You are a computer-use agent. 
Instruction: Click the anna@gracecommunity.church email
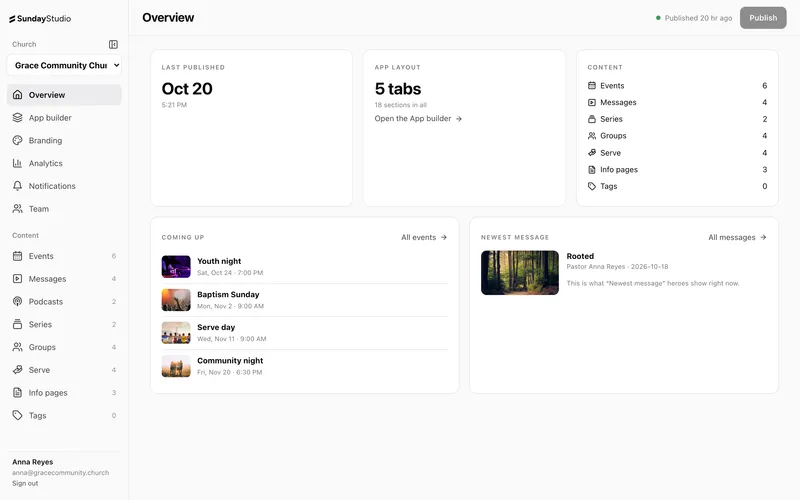click(61, 472)
